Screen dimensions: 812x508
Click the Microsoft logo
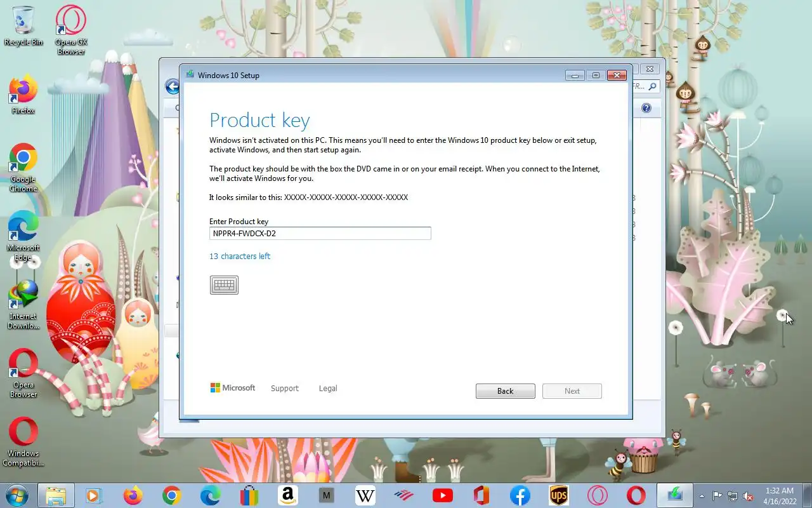point(233,387)
